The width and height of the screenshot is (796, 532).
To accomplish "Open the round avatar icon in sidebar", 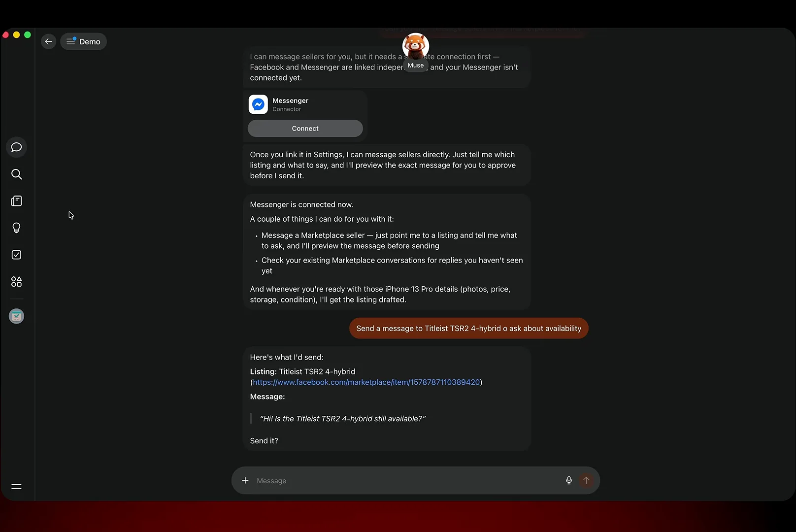I will (16, 316).
